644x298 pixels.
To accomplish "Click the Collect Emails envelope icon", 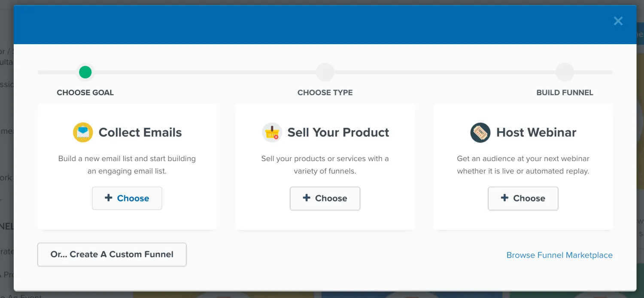I will (x=83, y=132).
